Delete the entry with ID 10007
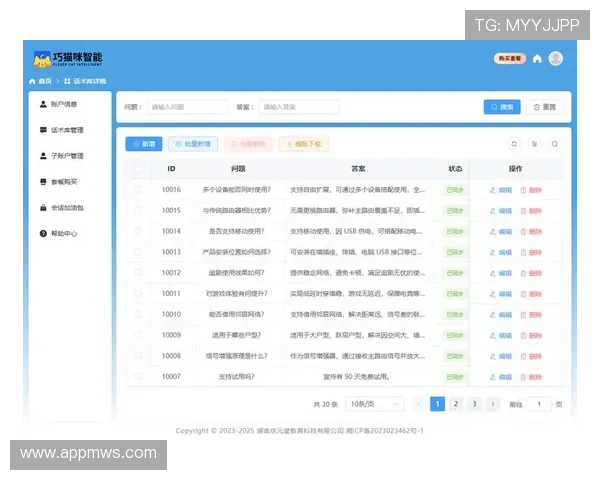 532,377
